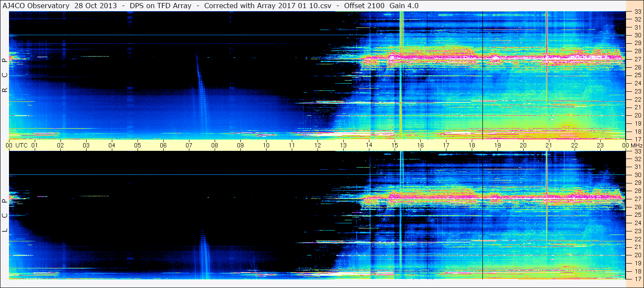Select the 12 hour label on the time axis
Viewport: 644px width, 288px height.
[318, 145]
